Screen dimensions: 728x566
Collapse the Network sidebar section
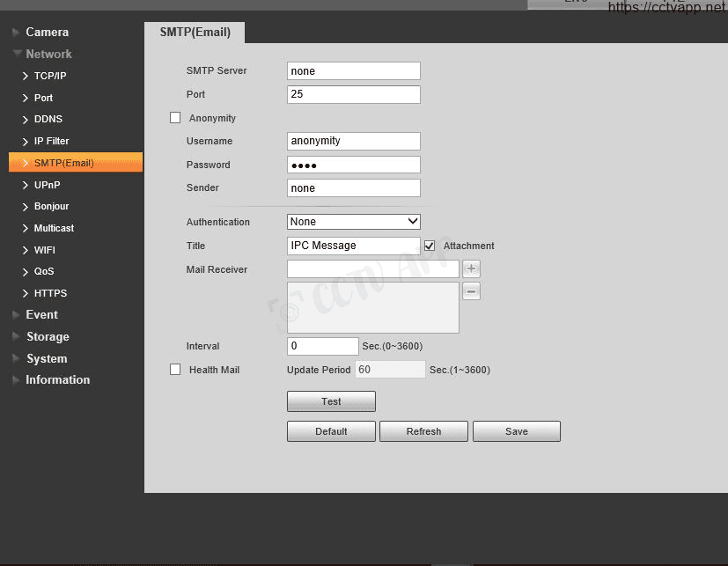(x=48, y=55)
